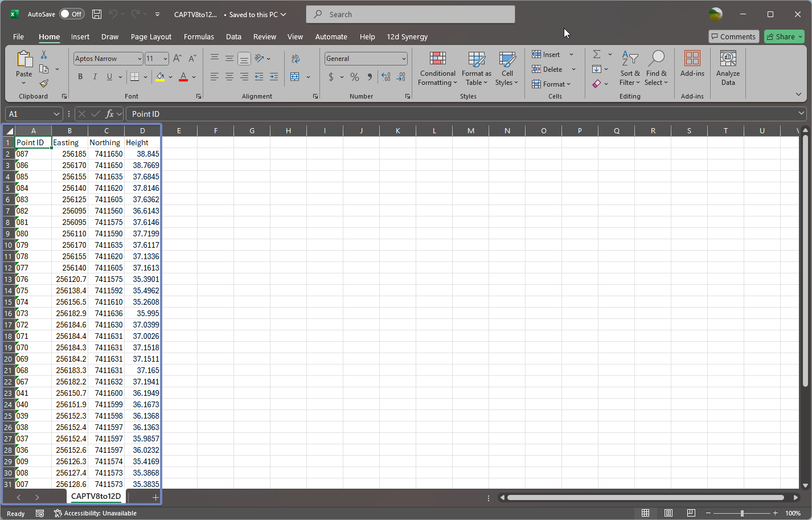Expand the Name Box dropdown
Viewport: 812px width, 520px height.
tap(56, 114)
